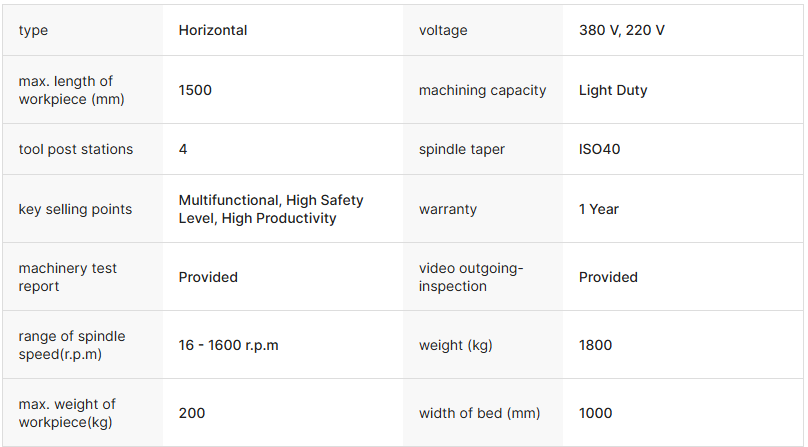
Task: Click the 'machining capacity' label
Action: 482,90
